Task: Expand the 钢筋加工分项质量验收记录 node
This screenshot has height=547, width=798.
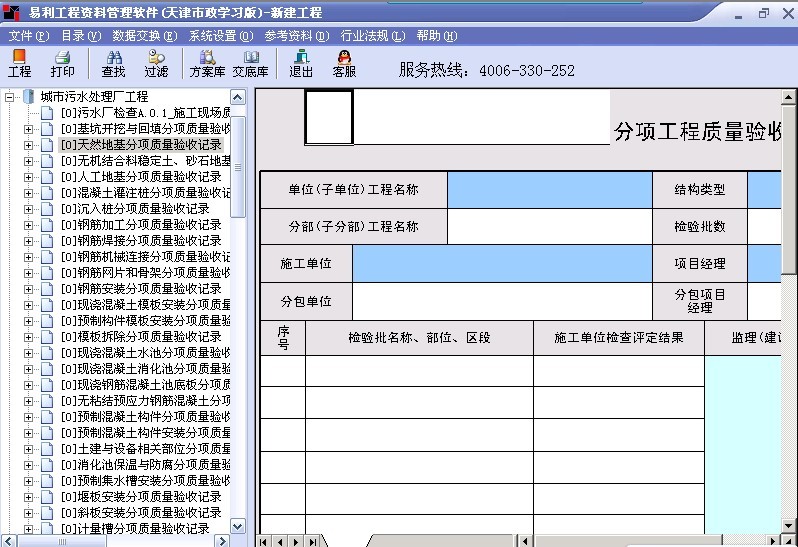Action: 28,225
